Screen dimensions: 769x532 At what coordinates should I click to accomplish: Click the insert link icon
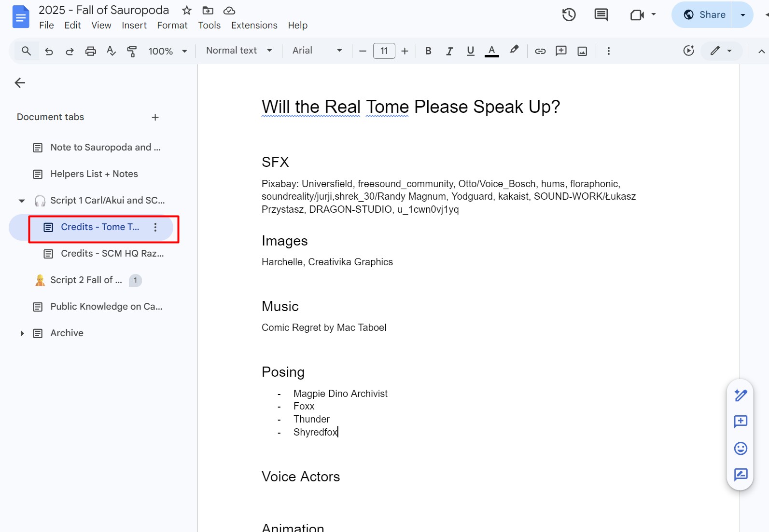coord(540,51)
